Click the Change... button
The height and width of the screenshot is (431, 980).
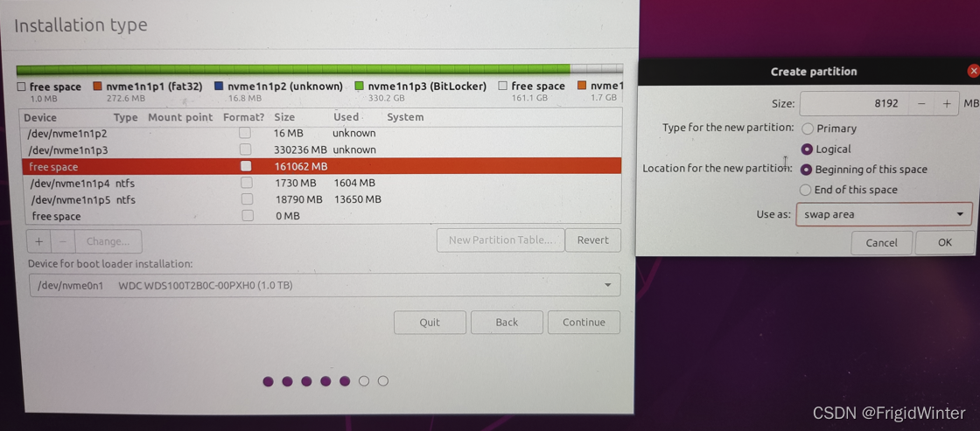coord(108,242)
